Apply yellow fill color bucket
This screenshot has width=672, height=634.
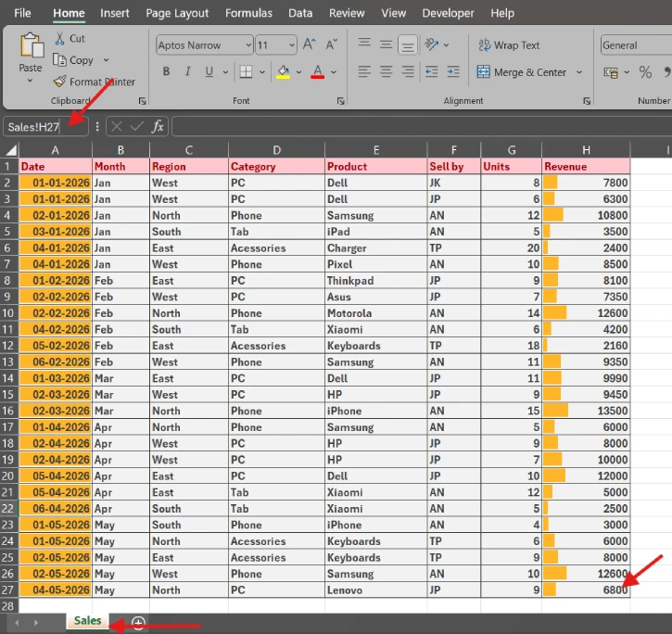283,71
